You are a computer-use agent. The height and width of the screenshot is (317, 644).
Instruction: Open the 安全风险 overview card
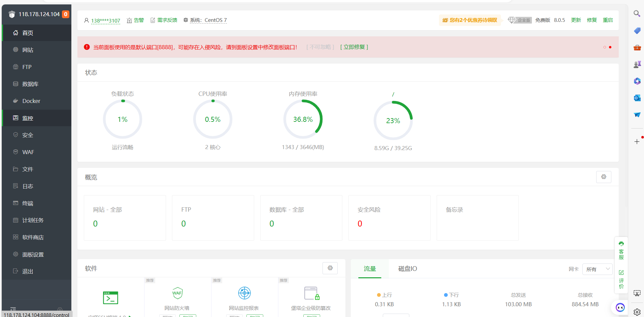coord(389,218)
